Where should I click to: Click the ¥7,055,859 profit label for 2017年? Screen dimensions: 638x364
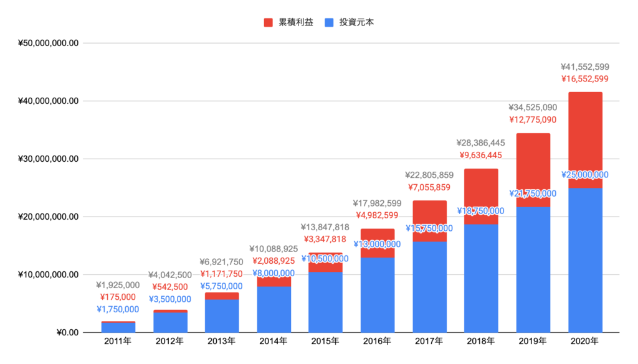point(429,187)
